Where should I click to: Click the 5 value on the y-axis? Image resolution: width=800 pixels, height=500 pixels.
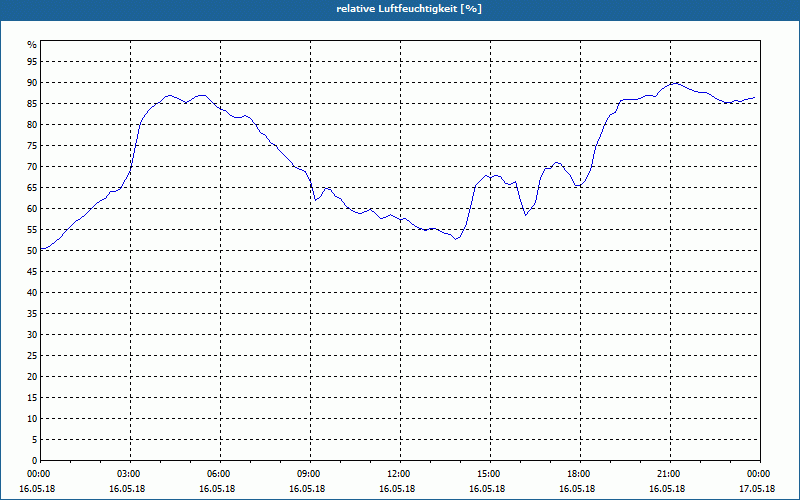click(35, 439)
